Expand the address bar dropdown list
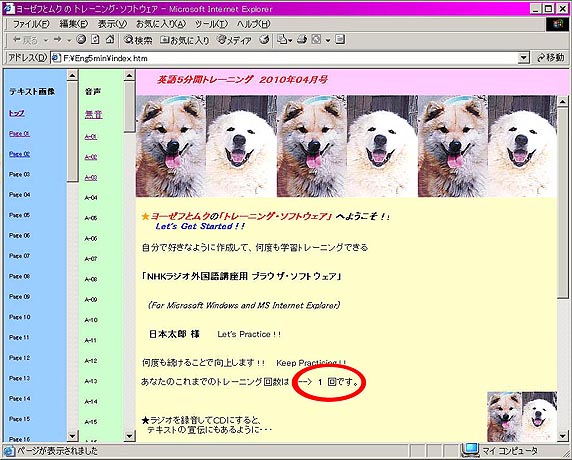The image size is (572, 460). coord(523,58)
